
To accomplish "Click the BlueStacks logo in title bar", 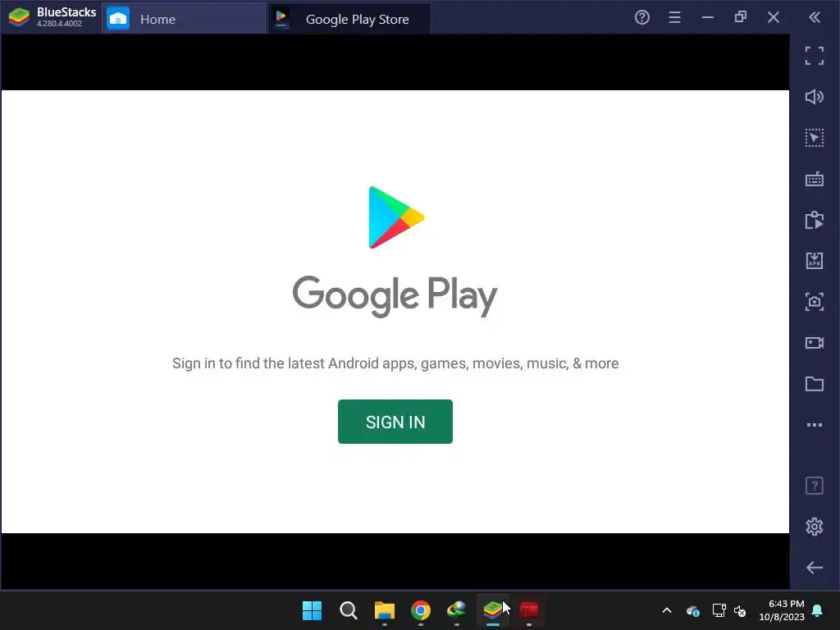I will [20, 17].
